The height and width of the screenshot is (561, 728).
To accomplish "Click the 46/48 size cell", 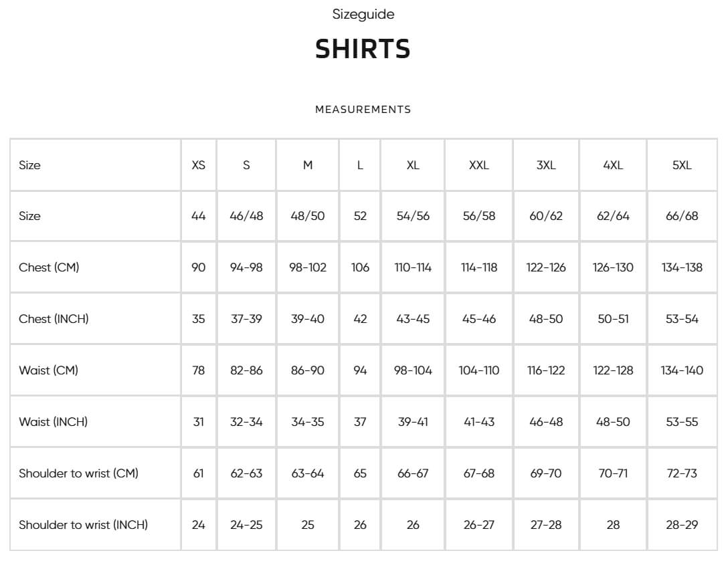I will tap(246, 216).
